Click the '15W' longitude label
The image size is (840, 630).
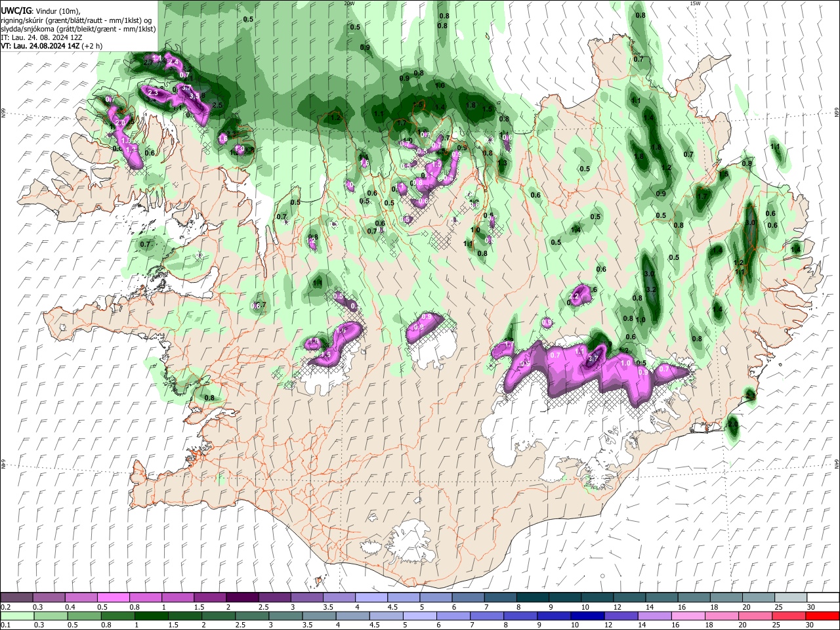pyautogui.click(x=695, y=3)
